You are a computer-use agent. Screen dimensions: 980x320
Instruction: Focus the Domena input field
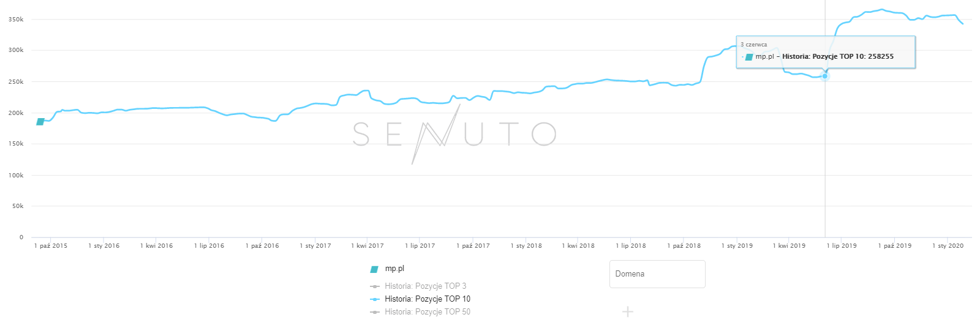click(657, 274)
